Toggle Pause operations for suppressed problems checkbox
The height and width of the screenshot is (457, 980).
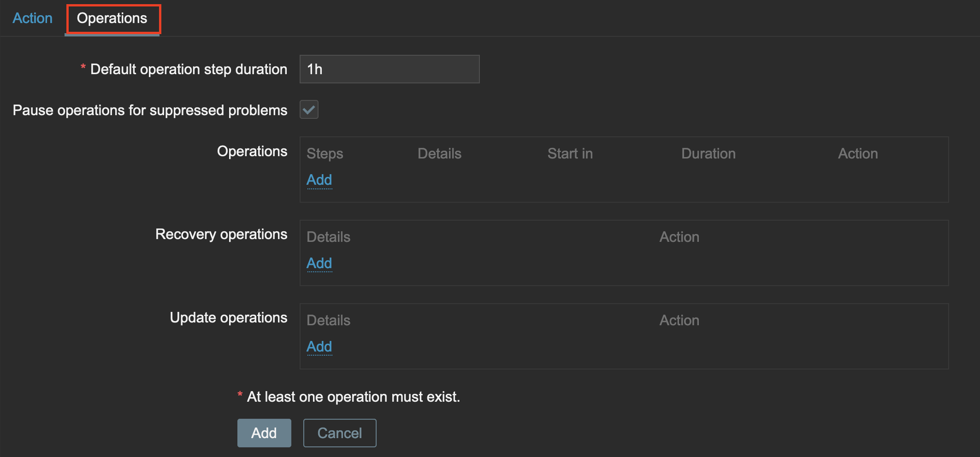point(309,110)
